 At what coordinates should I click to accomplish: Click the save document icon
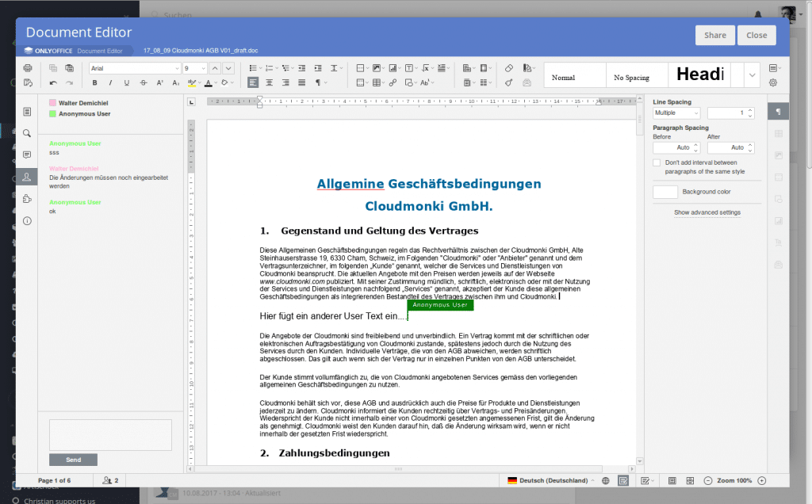(x=28, y=82)
